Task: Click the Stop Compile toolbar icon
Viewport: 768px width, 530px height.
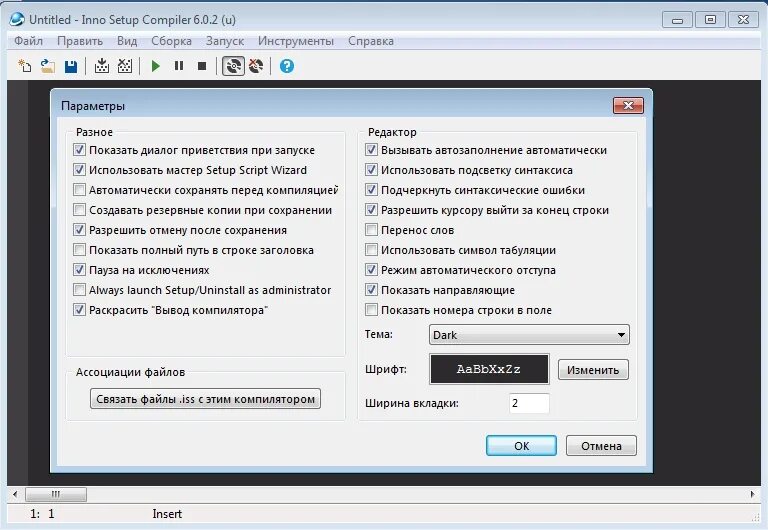Action: pyautogui.click(x=125, y=66)
